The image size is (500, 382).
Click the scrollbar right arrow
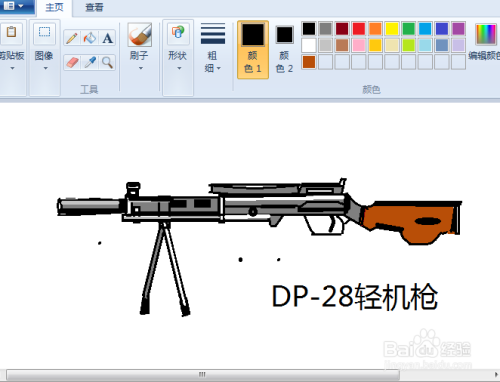click(496, 375)
